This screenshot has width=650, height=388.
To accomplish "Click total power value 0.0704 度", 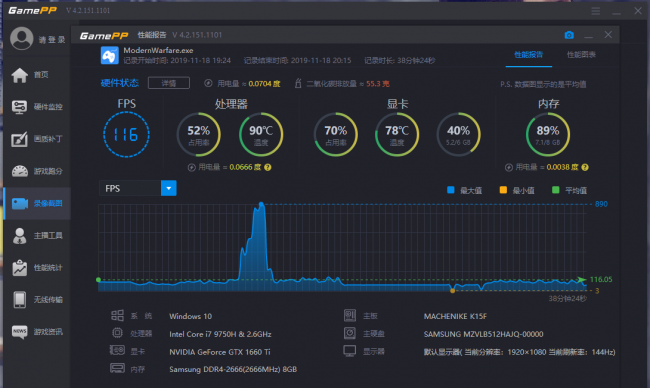I will coord(264,84).
